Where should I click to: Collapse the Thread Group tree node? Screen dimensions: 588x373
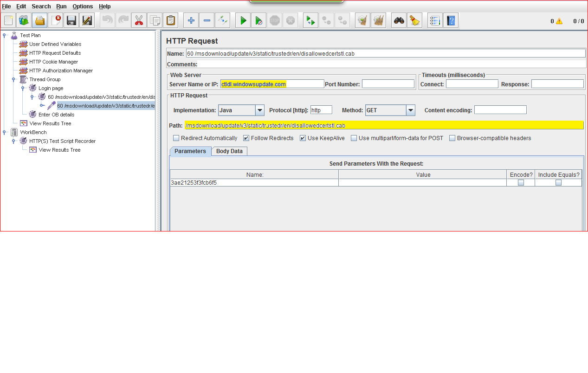(x=14, y=79)
